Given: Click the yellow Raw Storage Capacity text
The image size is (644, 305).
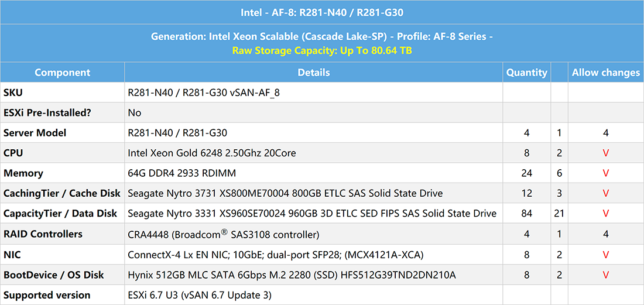Looking at the screenshot, I should tap(322, 52).
